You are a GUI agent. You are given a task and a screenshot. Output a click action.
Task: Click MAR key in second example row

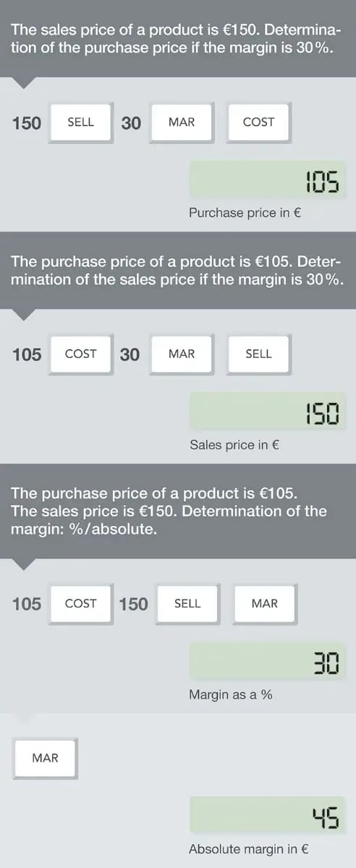pyautogui.click(x=182, y=354)
